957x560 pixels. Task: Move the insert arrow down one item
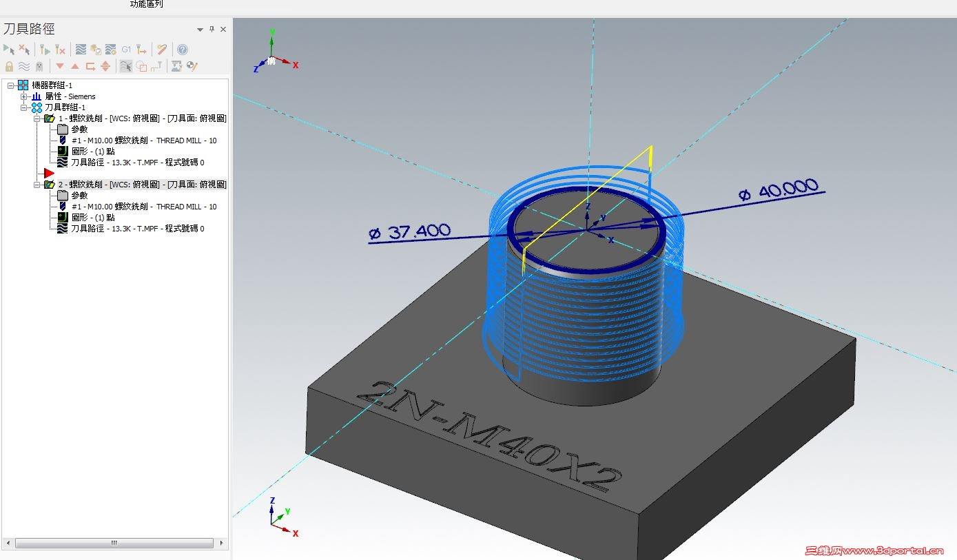(x=60, y=66)
